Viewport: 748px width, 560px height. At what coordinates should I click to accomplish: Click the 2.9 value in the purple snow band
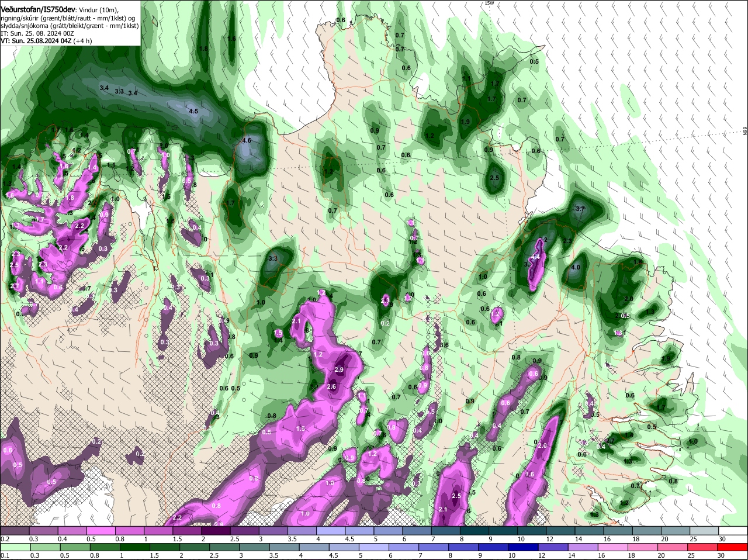[x=339, y=370]
